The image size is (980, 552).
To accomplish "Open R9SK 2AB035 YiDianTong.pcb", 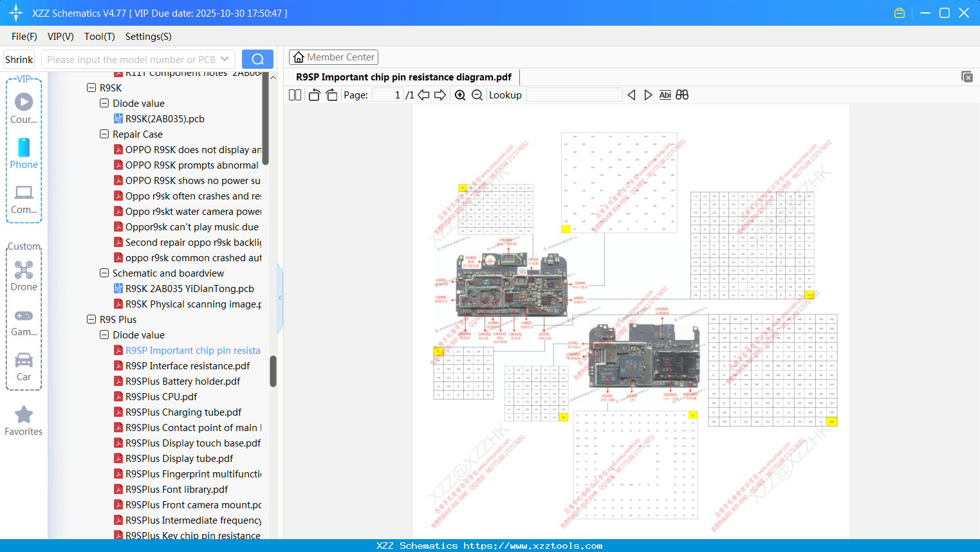I will point(184,288).
